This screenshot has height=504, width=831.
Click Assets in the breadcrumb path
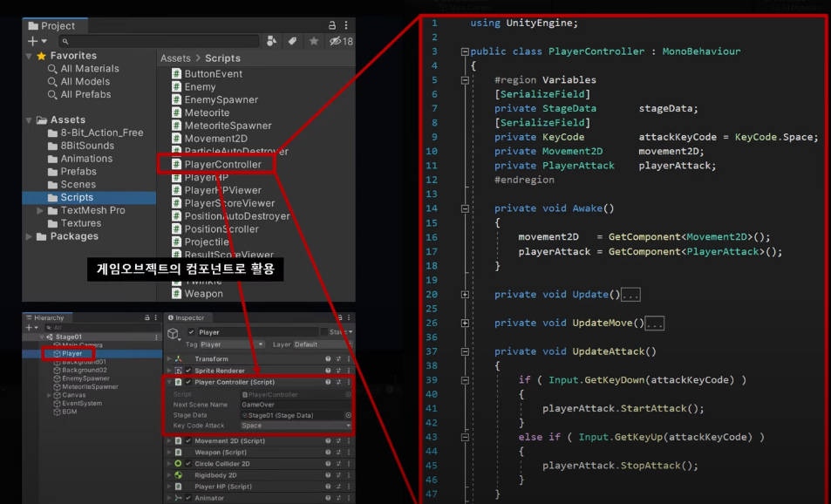(x=175, y=58)
